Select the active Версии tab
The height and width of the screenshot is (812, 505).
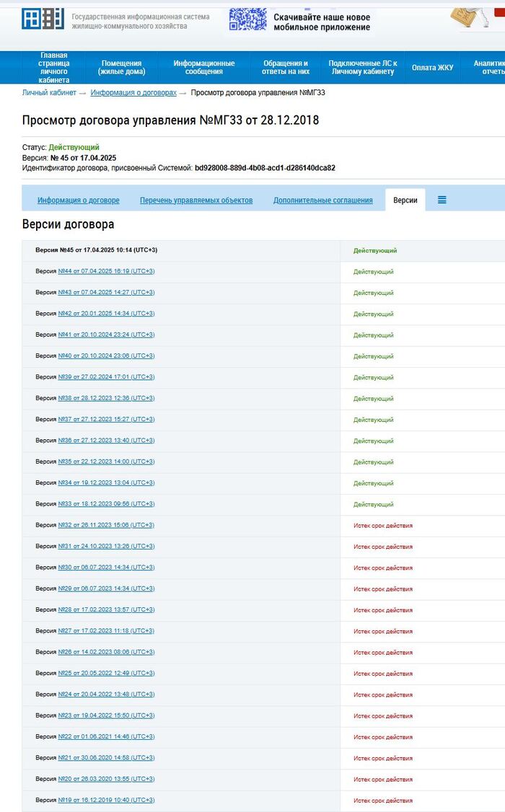coord(405,200)
